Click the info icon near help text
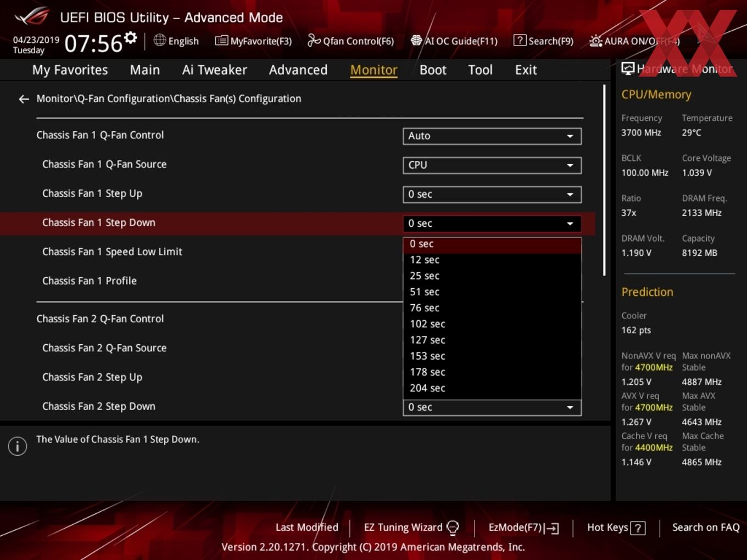 click(18, 446)
